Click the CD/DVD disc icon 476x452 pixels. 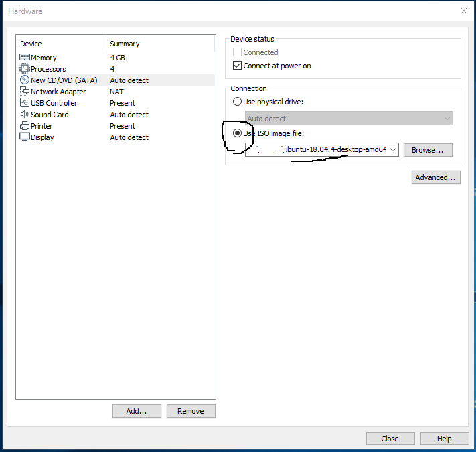[x=25, y=80]
